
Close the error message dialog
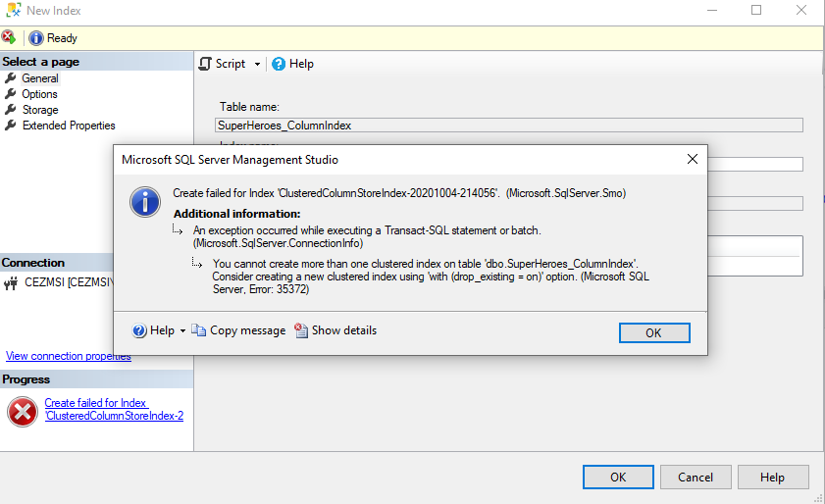point(693,159)
